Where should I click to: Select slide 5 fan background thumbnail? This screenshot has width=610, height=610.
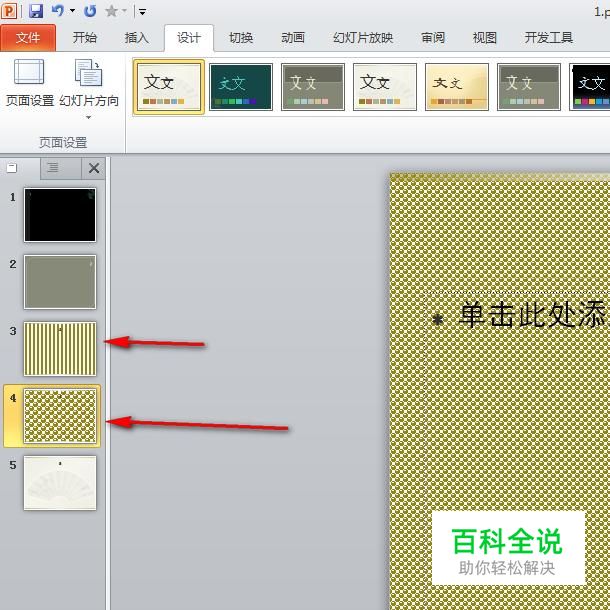[60, 483]
